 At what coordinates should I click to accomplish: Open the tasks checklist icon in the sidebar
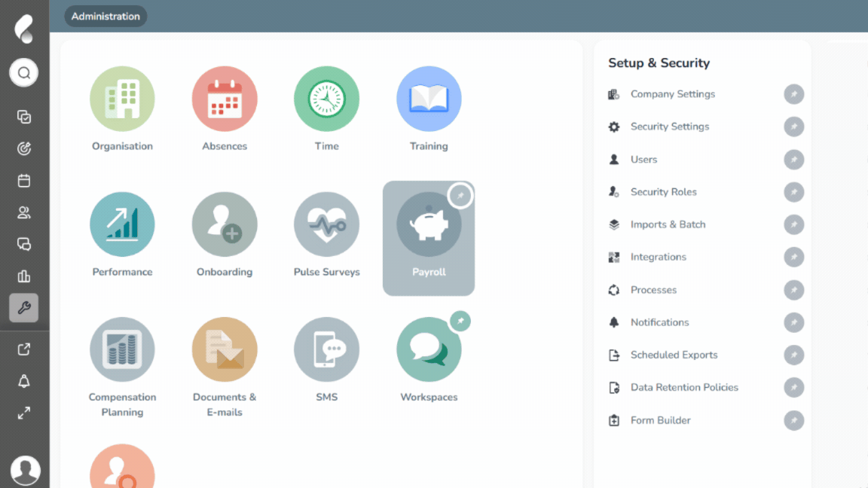pyautogui.click(x=24, y=117)
